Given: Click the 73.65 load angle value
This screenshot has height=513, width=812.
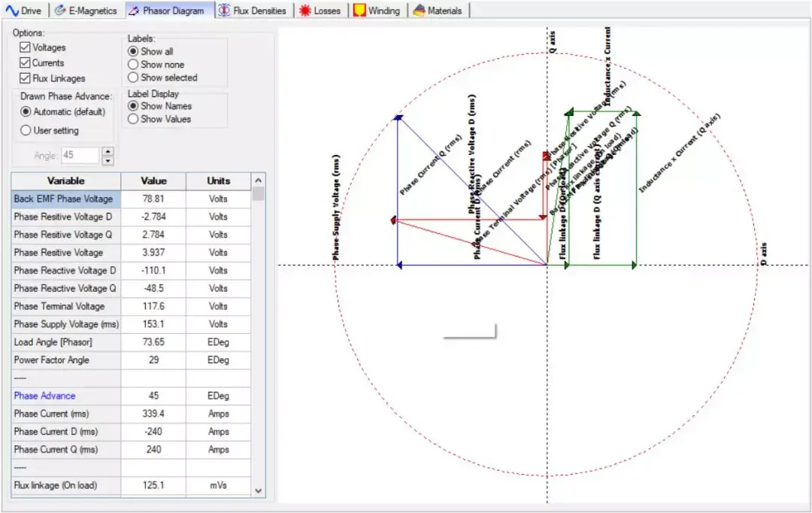Looking at the screenshot, I should coord(153,342).
